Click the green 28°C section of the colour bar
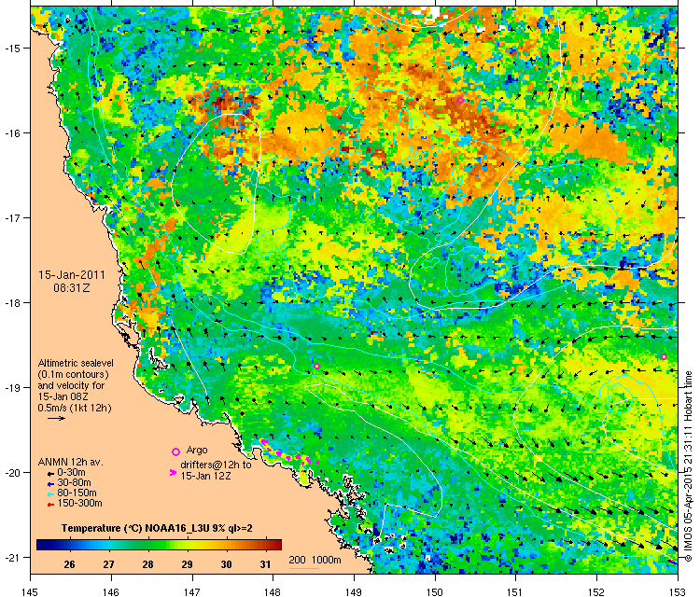The height and width of the screenshot is (597, 700). 147,545
